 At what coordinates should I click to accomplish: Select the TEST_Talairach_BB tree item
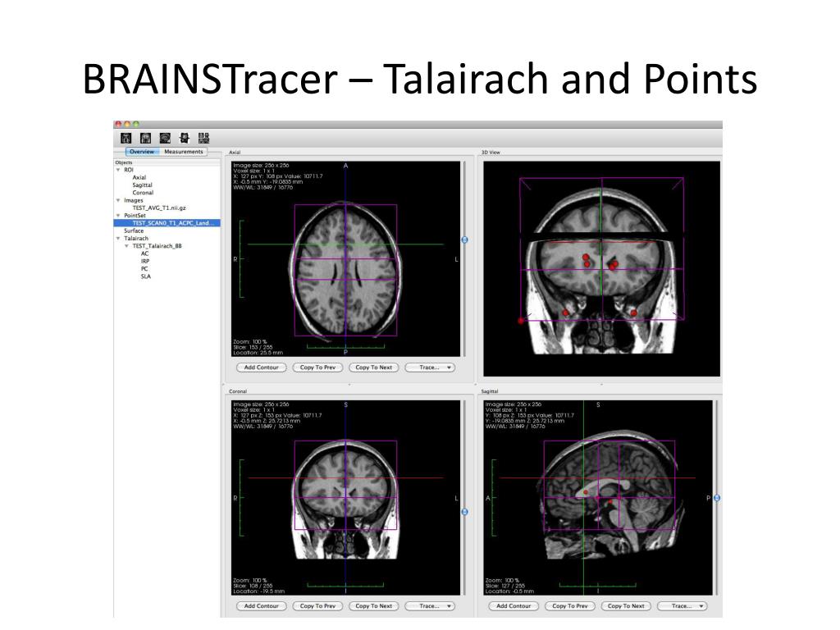tap(157, 246)
